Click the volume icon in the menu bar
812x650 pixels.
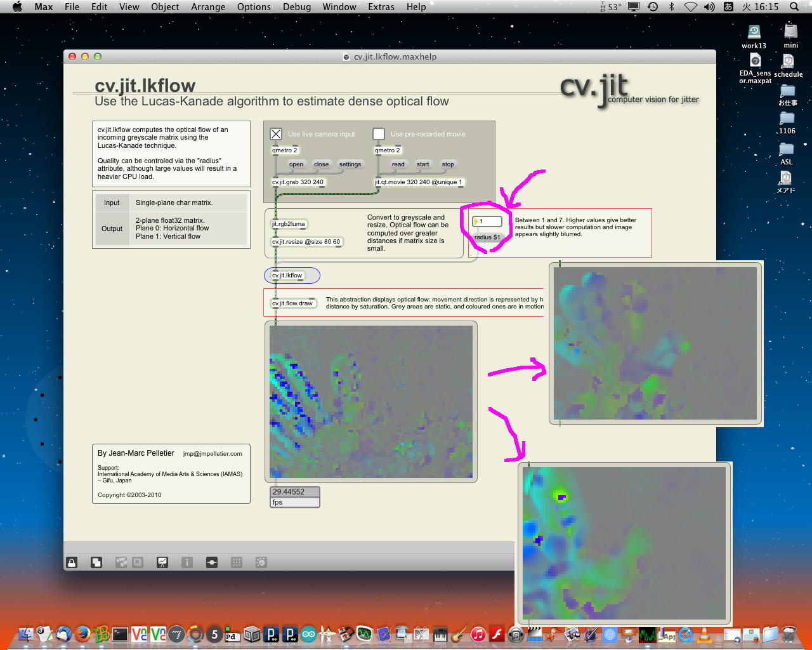tap(709, 7)
